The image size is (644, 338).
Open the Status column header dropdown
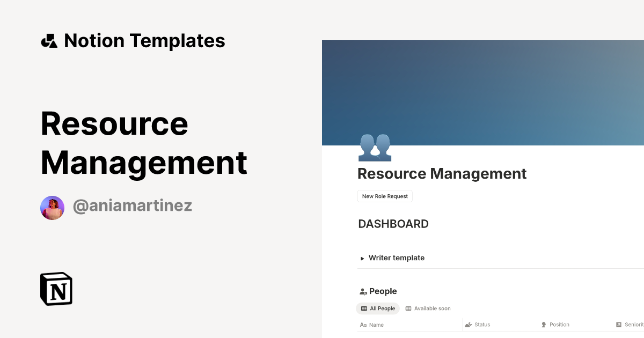coord(482,325)
